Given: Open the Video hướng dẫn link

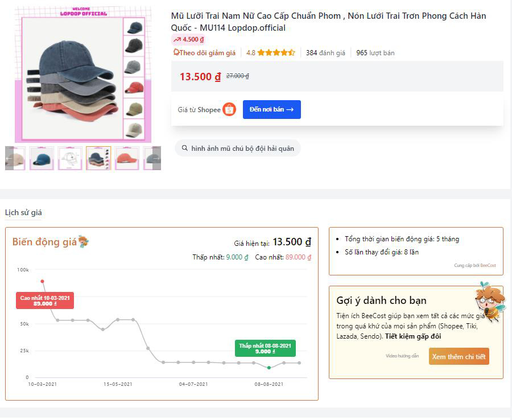Looking at the screenshot, I should click(x=402, y=356).
